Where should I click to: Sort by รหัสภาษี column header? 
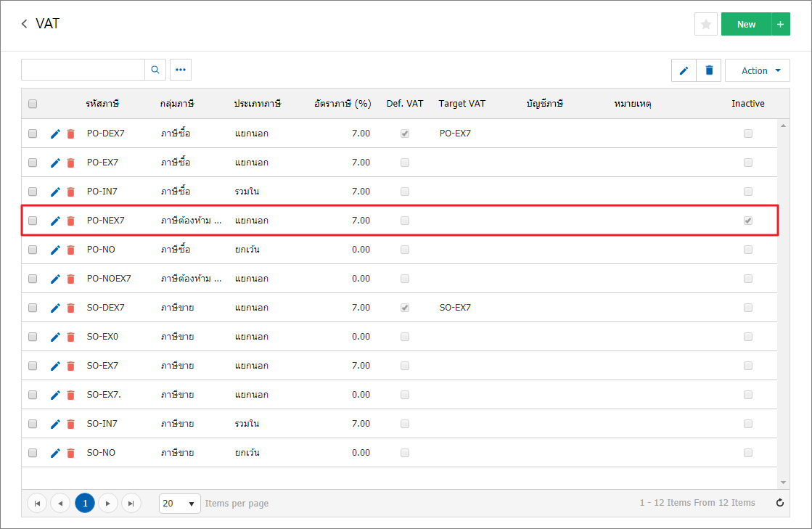(x=102, y=104)
